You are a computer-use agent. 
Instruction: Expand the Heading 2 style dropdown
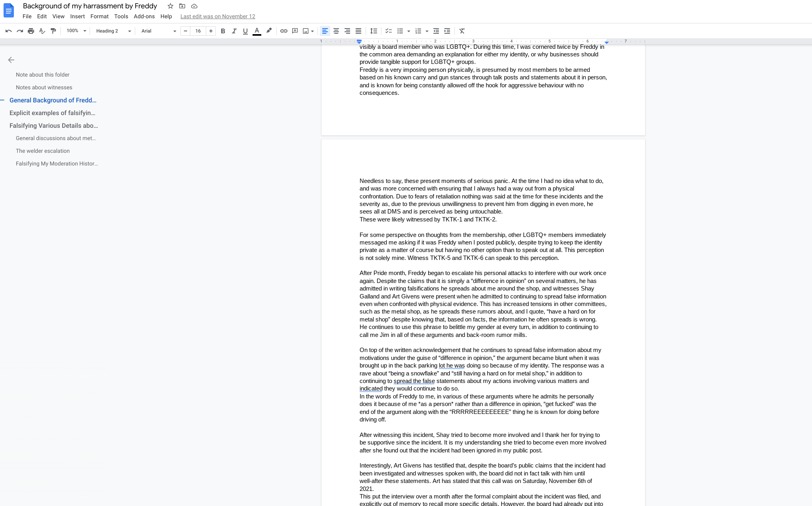click(113, 31)
